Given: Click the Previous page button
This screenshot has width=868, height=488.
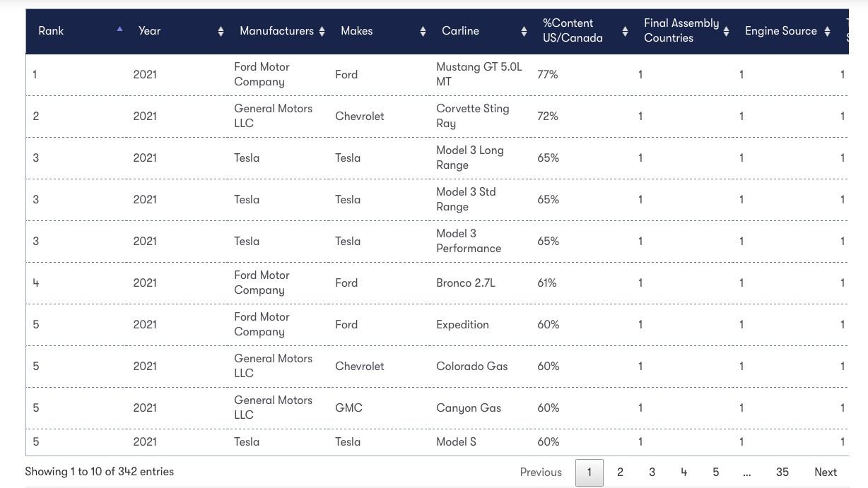Looking at the screenshot, I should pyautogui.click(x=541, y=472).
